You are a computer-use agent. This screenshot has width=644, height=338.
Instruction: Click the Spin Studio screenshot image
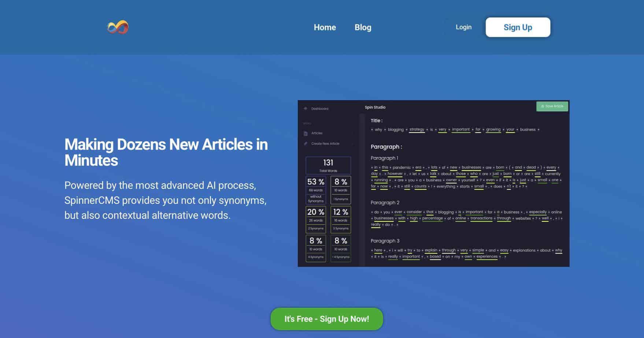pyautogui.click(x=433, y=183)
